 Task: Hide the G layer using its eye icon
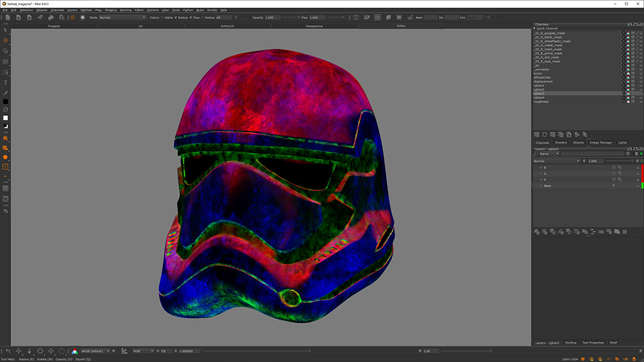[540, 174]
